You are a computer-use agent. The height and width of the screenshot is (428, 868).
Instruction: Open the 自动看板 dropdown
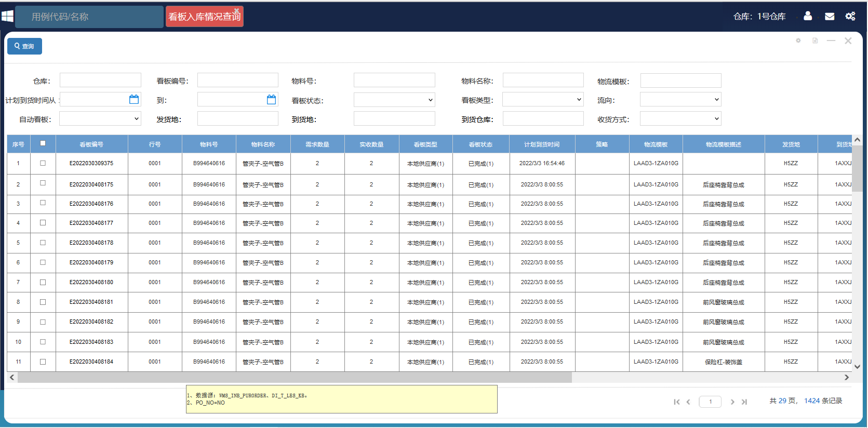[x=100, y=119]
